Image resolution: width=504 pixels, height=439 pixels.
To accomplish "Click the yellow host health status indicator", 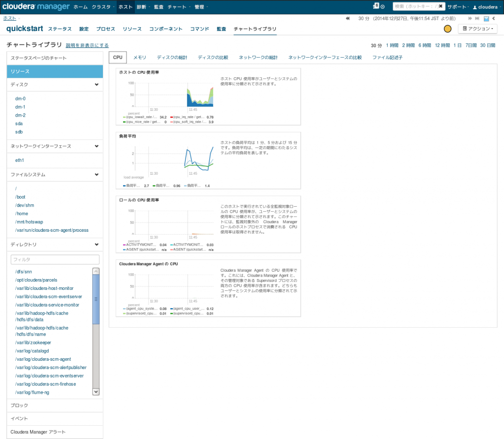I will (447, 29).
